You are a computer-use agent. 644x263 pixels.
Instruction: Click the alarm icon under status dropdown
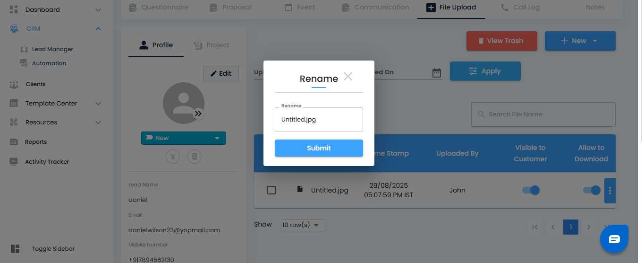tap(173, 157)
